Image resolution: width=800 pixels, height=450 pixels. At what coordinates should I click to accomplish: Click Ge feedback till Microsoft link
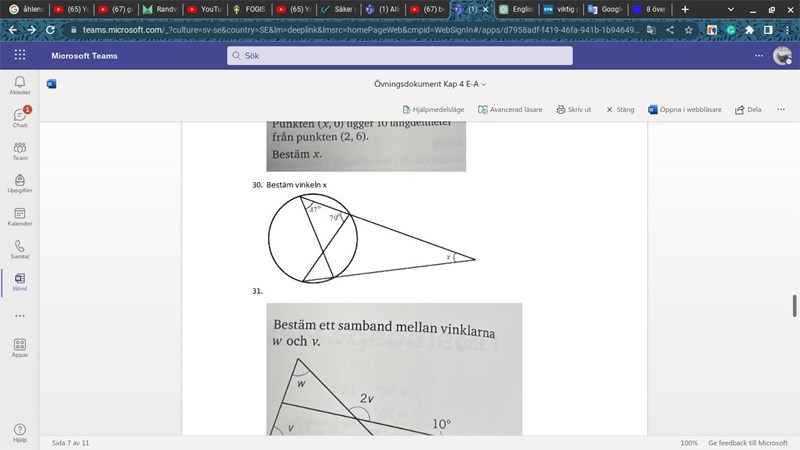tap(748, 442)
